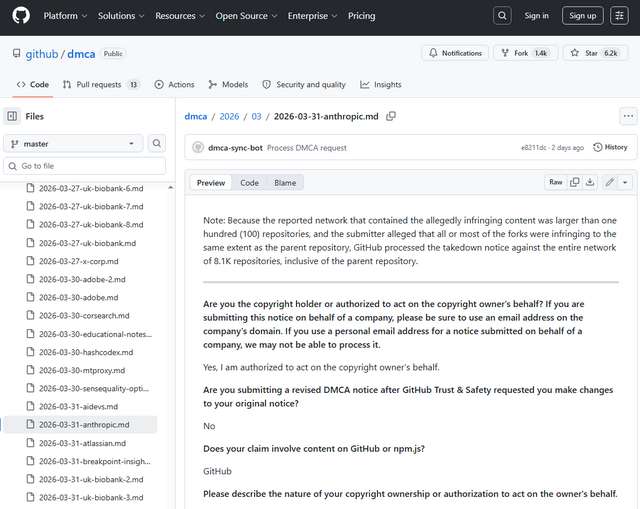
Task: Open the Pull requests tab
Action: tap(101, 84)
